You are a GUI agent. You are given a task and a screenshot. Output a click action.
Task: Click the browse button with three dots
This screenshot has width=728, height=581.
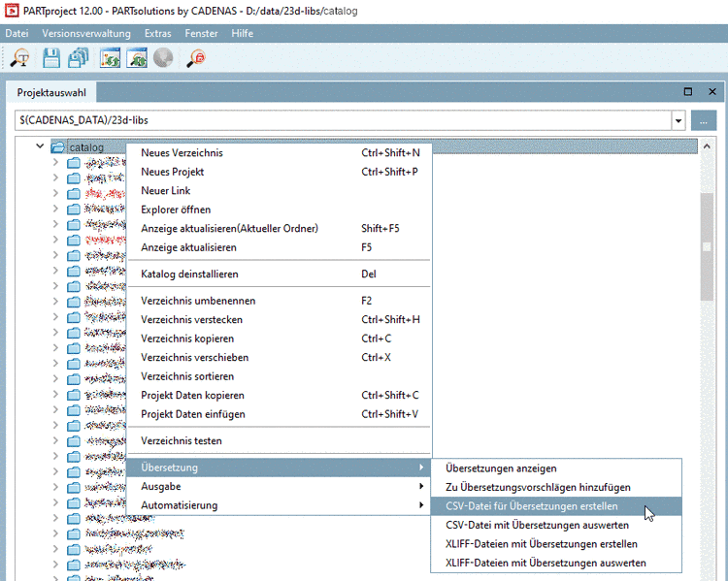click(x=704, y=120)
